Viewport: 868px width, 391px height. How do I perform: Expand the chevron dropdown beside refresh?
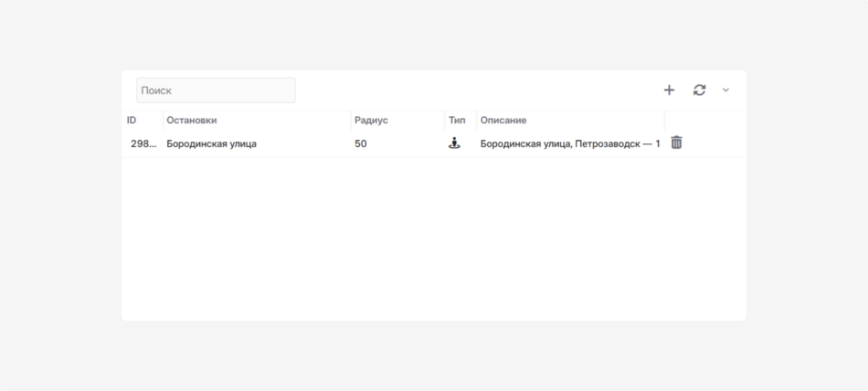[725, 90]
